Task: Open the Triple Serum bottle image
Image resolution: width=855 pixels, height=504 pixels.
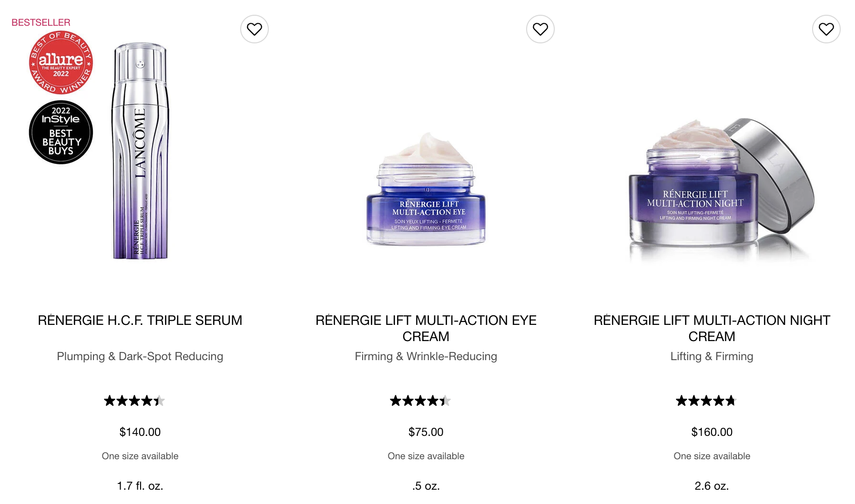Action: 140,151
